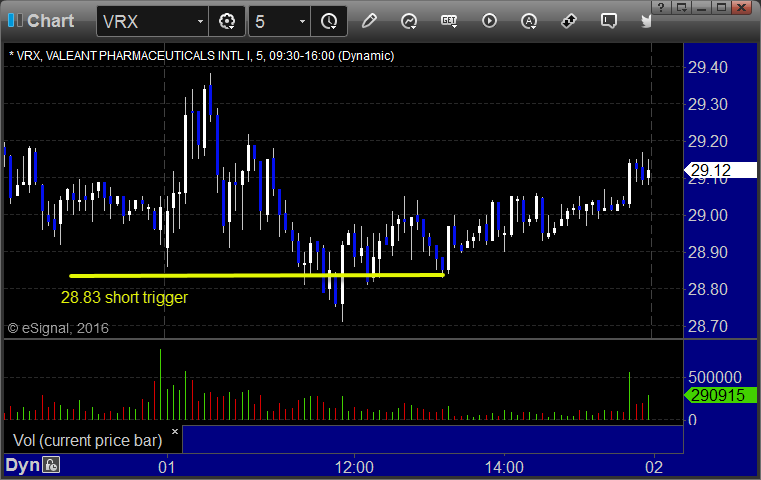Click the 29.40 price axis label

[x=708, y=67]
